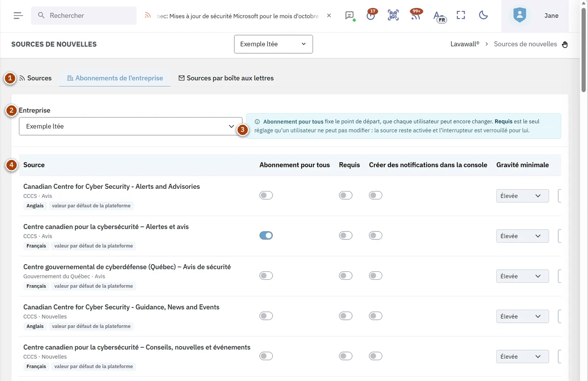Click the Rechercher search field

point(84,16)
